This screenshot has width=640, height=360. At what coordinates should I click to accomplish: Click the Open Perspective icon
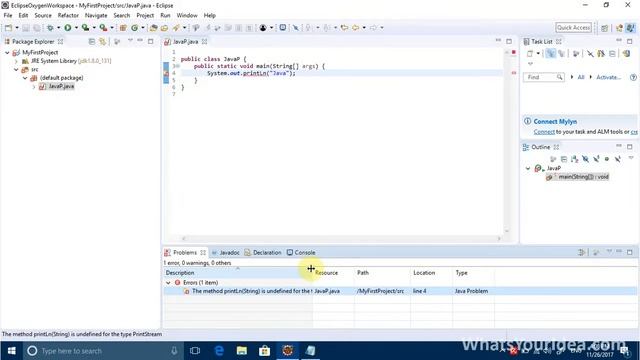click(x=604, y=28)
